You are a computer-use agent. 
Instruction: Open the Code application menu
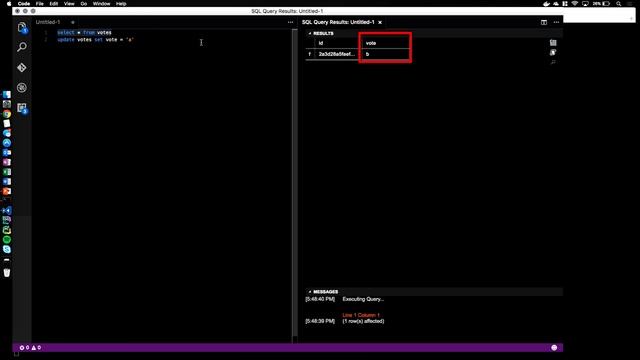[x=24, y=4]
